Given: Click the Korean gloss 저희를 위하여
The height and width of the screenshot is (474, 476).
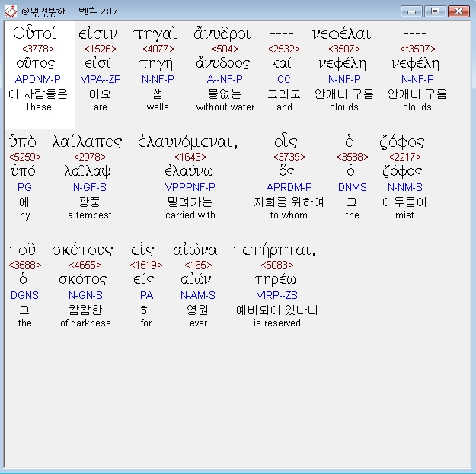Looking at the screenshot, I should tap(289, 202).
